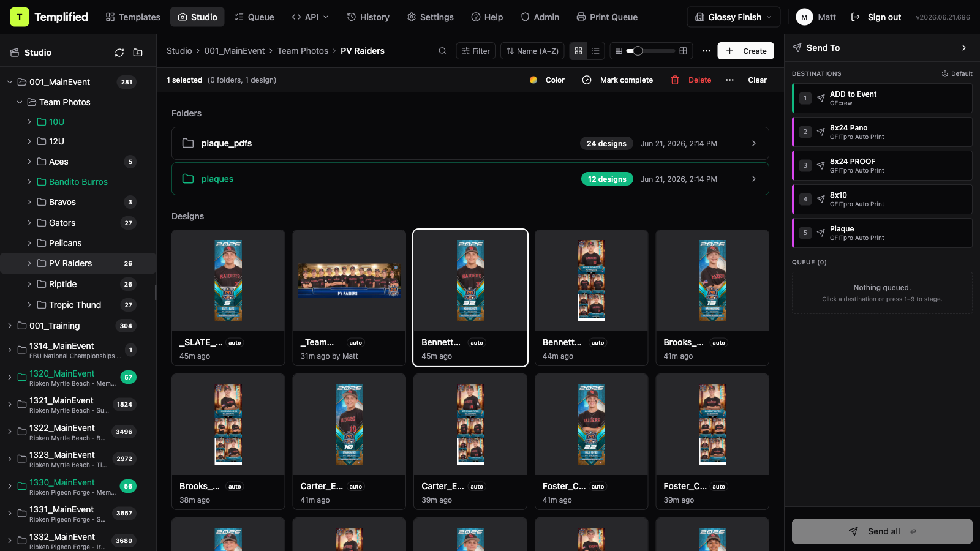Click Studio in the breadcrumb
This screenshot has height=551, width=980.
point(179,51)
